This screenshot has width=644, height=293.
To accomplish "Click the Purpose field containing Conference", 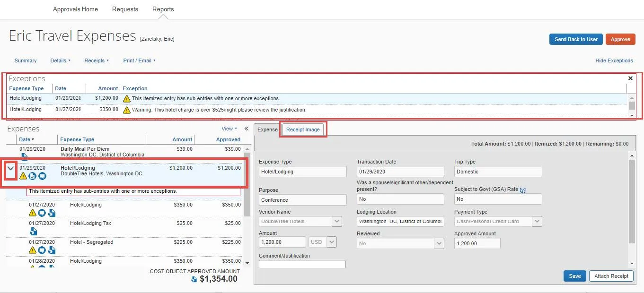I will click(303, 200).
